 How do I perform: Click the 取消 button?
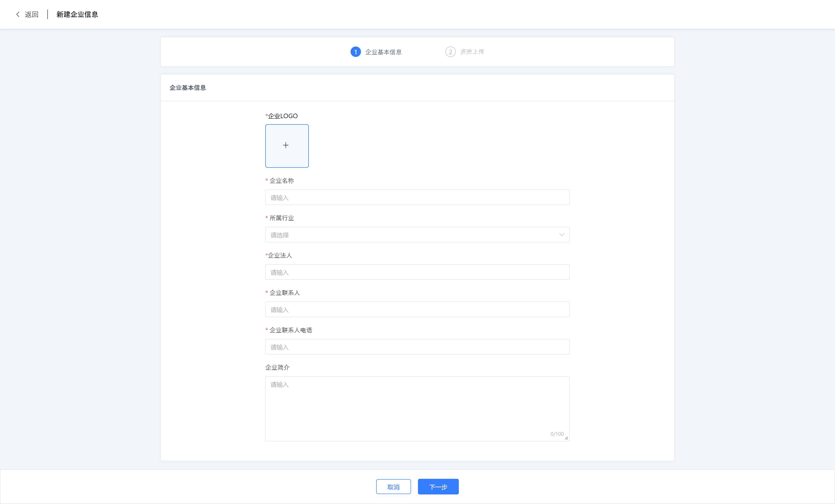pyautogui.click(x=393, y=487)
